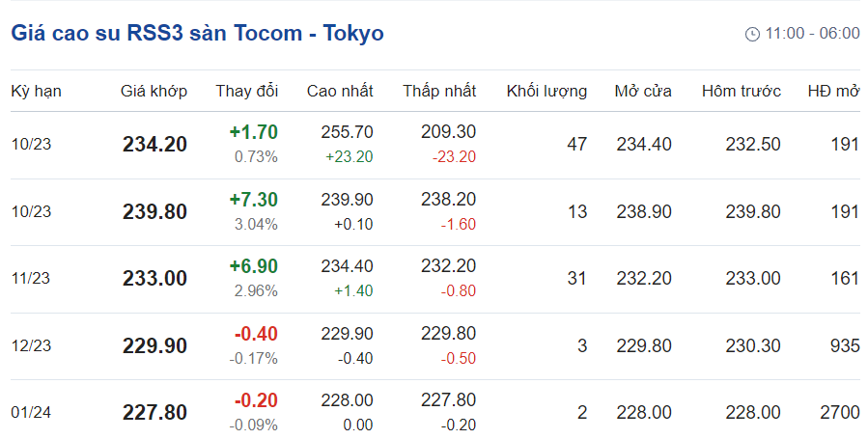Image resolution: width=868 pixels, height=439 pixels.
Task: Select the Cao nhất column header
Action: pos(340,92)
